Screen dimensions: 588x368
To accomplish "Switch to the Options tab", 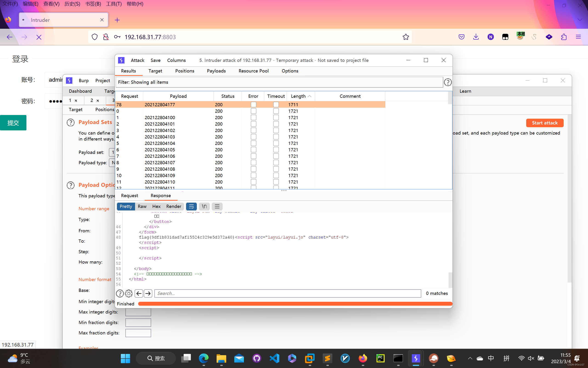I will click(290, 71).
